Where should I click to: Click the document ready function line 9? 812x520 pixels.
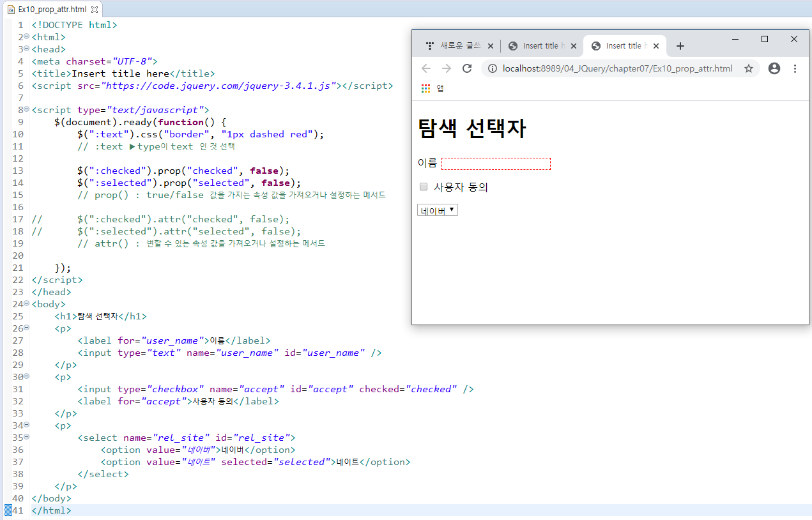[141, 122]
